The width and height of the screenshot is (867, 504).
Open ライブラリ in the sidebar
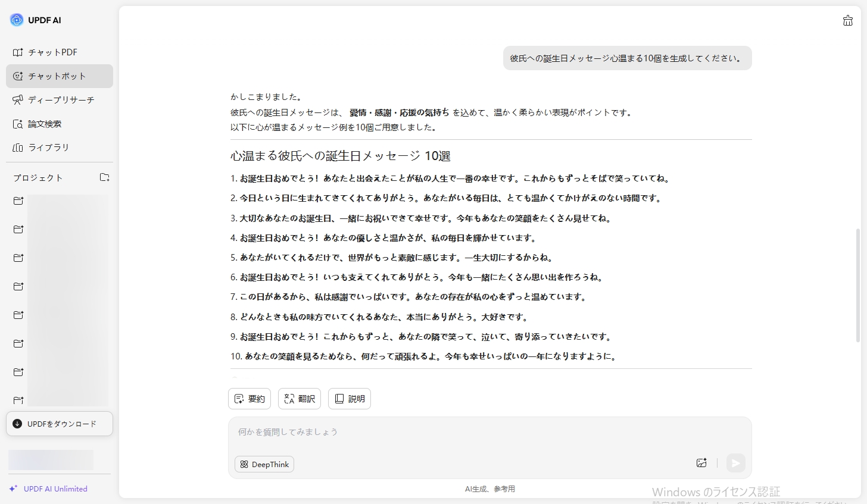point(60,148)
